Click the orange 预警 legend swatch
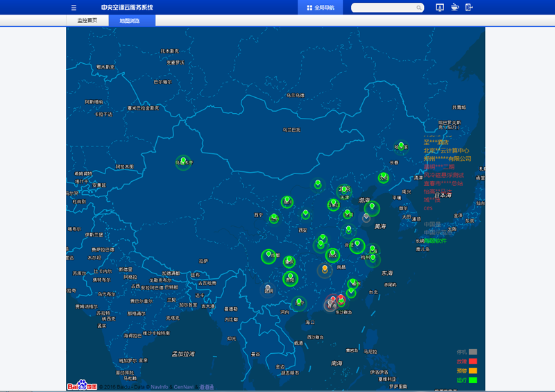Screen dimensions: 555x392 [473, 370]
